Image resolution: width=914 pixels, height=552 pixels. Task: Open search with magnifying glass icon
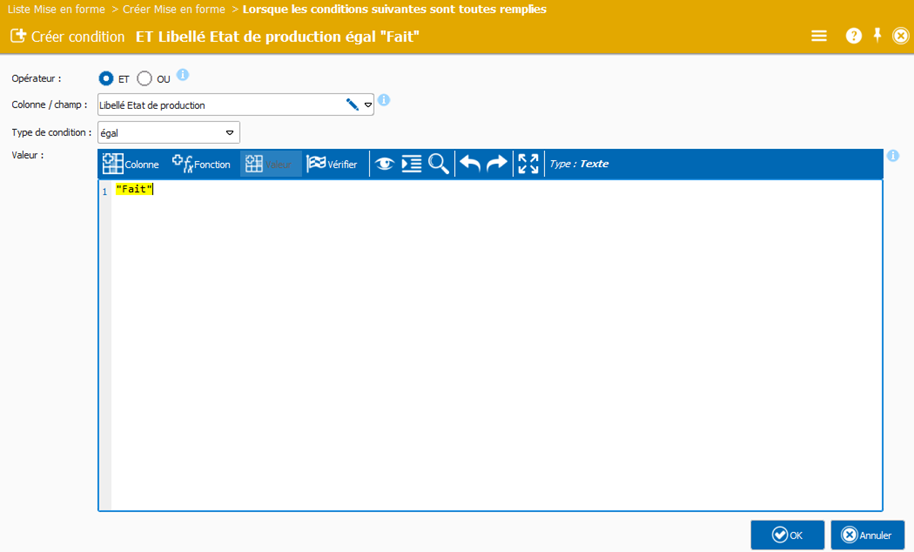pos(438,164)
